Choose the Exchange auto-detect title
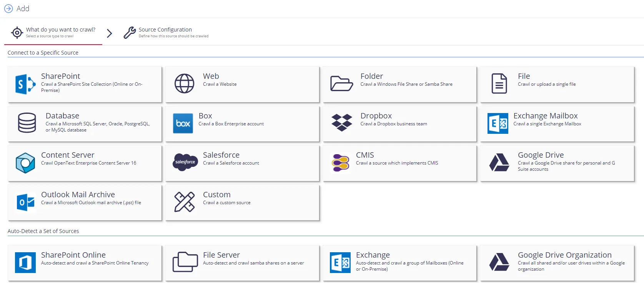This screenshot has height=288, width=644. [x=373, y=255]
